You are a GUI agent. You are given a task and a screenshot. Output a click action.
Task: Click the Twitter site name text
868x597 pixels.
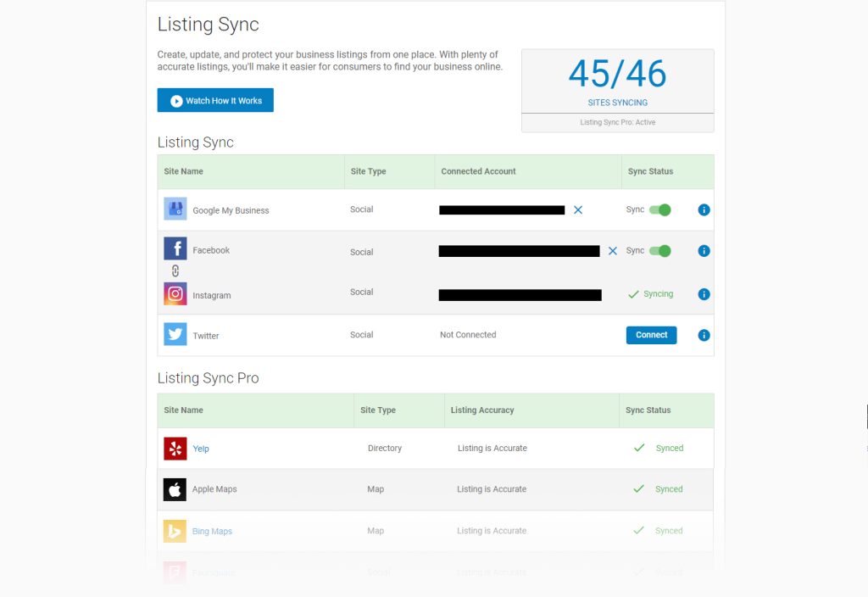tap(206, 336)
